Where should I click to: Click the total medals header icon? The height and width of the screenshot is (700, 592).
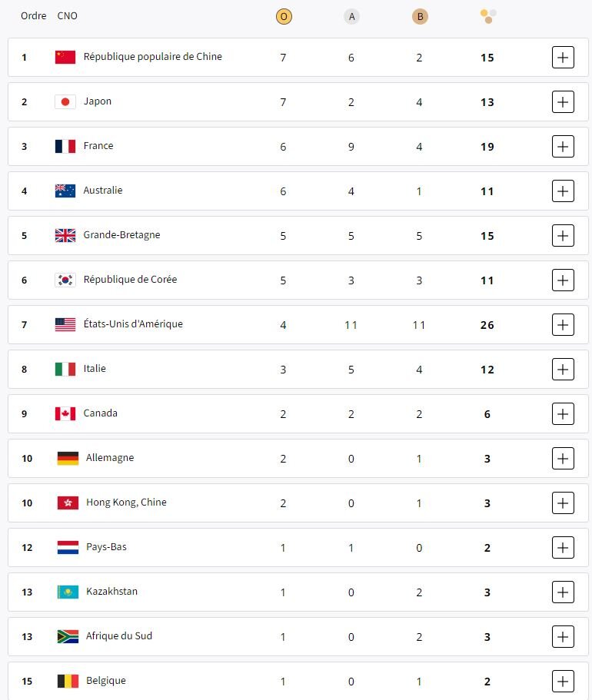pos(487,15)
